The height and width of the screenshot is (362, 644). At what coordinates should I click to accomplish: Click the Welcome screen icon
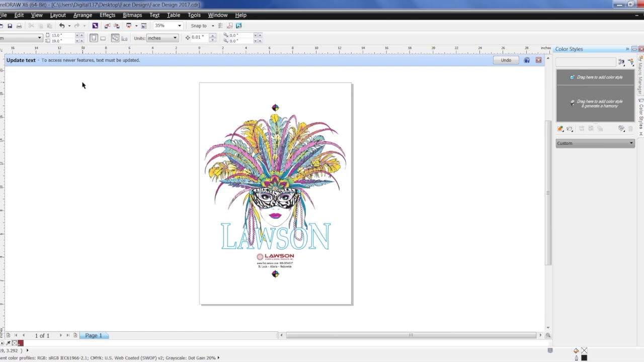point(144,26)
